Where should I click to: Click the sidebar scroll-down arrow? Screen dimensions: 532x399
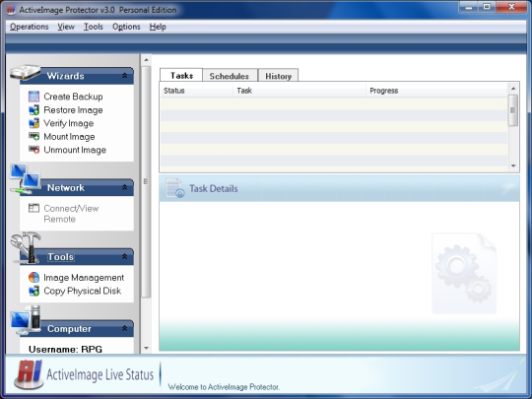[146, 348]
